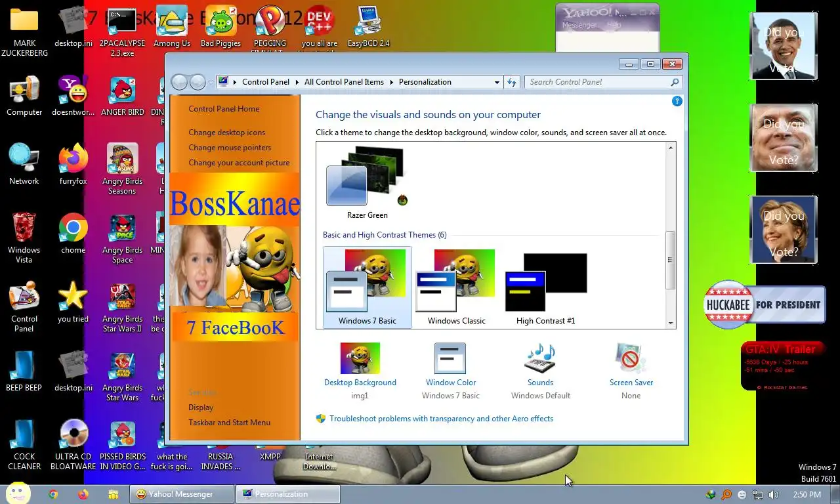The image size is (840, 504).
Task: Open Screen Saver settings
Action: pos(631,371)
